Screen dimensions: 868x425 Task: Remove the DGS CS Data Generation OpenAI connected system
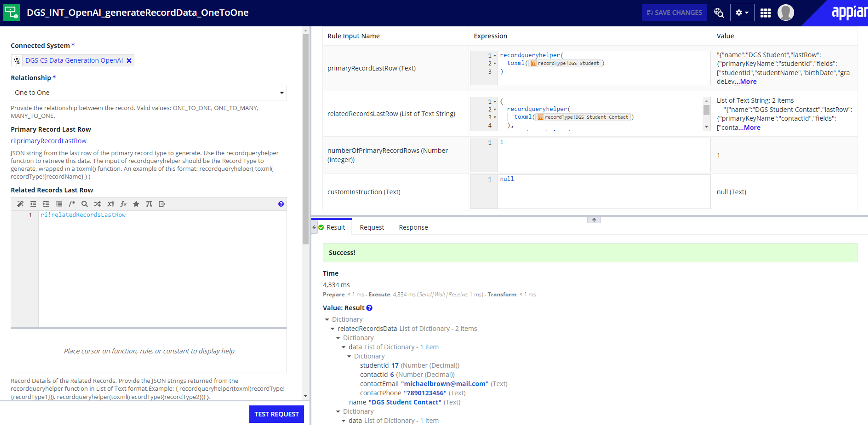pos(129,60)
